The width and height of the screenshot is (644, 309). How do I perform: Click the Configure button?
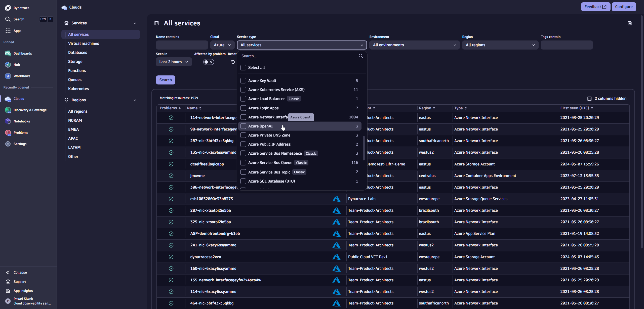coord(624,7)
